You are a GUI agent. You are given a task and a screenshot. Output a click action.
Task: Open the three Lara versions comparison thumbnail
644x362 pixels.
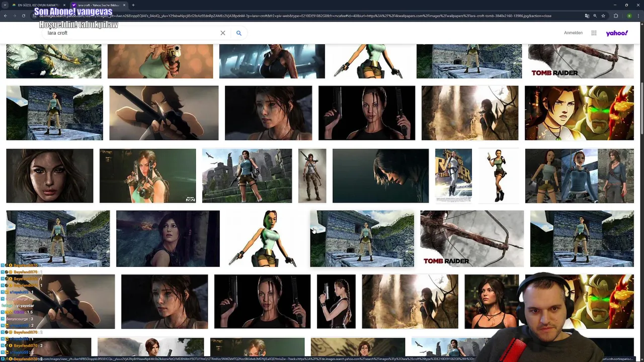[x=580, y=176]
